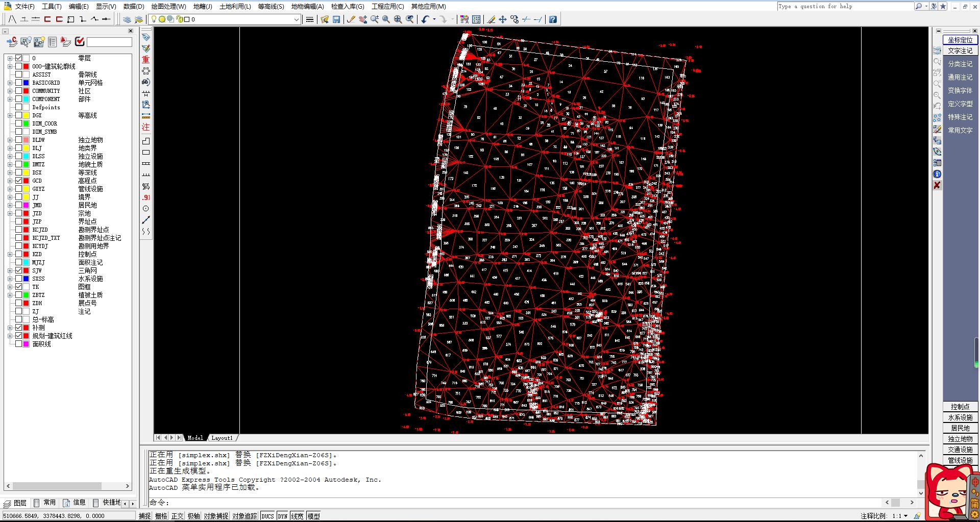Expand the DLDW layer tree node
The width and height of the screenshot is (980, 522).
[x=10, y=140]
